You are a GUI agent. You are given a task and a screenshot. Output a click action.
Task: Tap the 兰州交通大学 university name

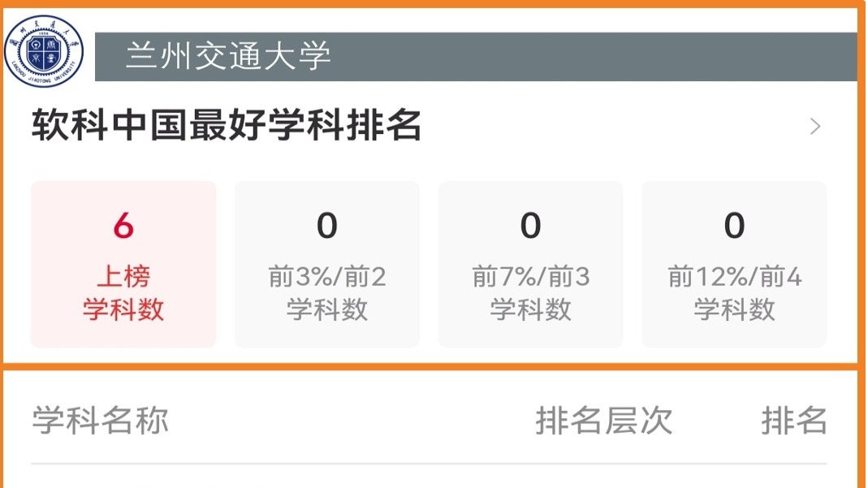pos(228,57)
